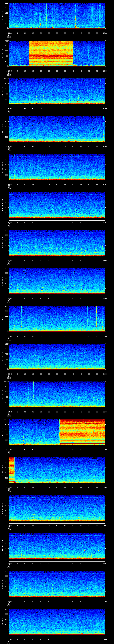Select the spectrogram panel starting at 21:18:00
Viewport: 114px width, 644px height.
(x=57, y=167)
